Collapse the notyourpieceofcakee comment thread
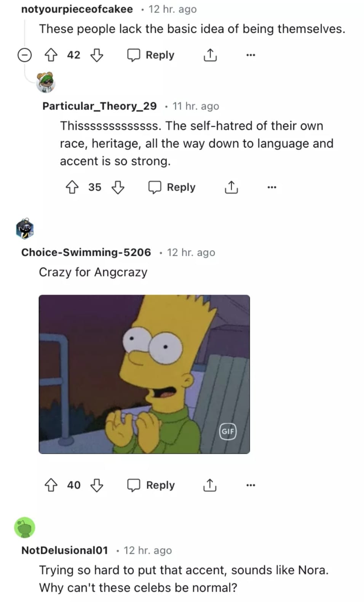Screen dimensions: 364x610 tap(25, 55)
